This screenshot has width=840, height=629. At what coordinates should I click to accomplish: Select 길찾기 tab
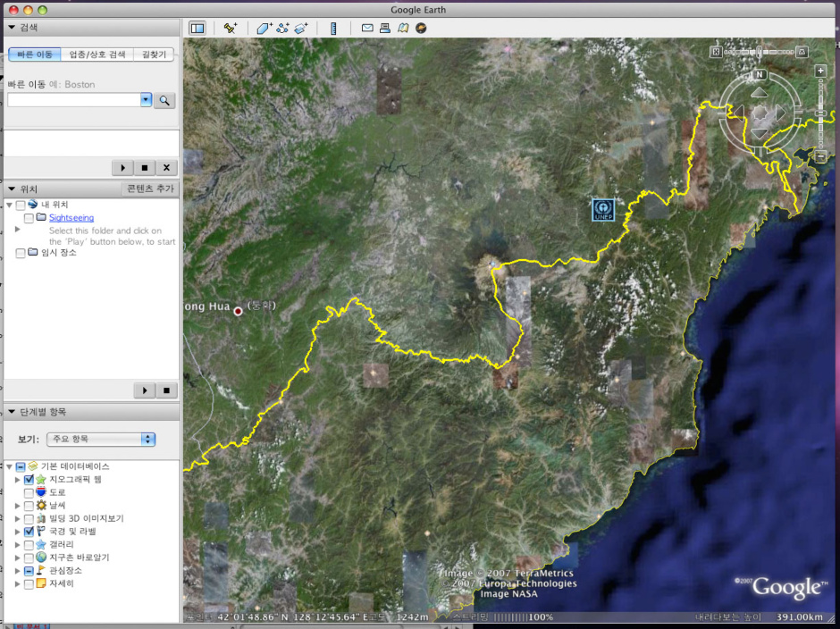click(x=154, y=55)
